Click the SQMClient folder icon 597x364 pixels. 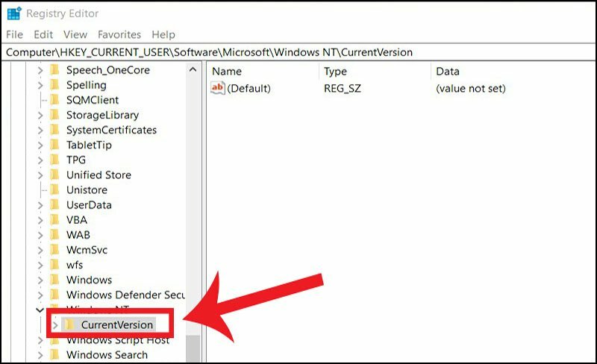click(54, 100)
